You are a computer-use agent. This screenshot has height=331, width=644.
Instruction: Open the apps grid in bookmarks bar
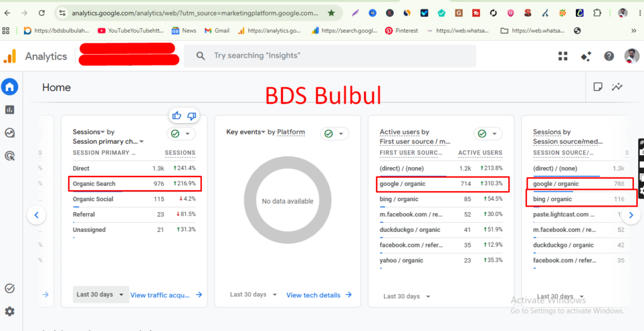6,30
